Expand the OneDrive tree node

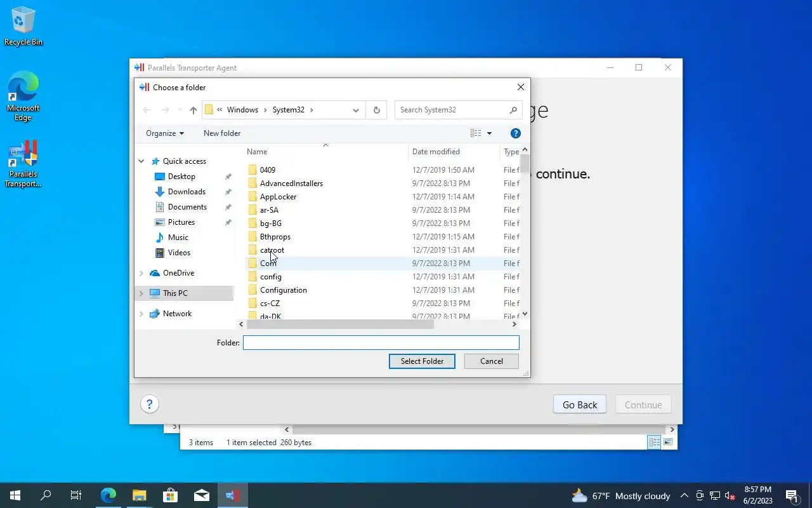(x=141, y=273)
